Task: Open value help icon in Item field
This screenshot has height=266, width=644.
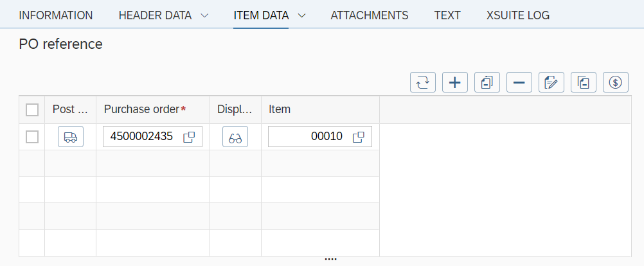Action: [359, 137]
